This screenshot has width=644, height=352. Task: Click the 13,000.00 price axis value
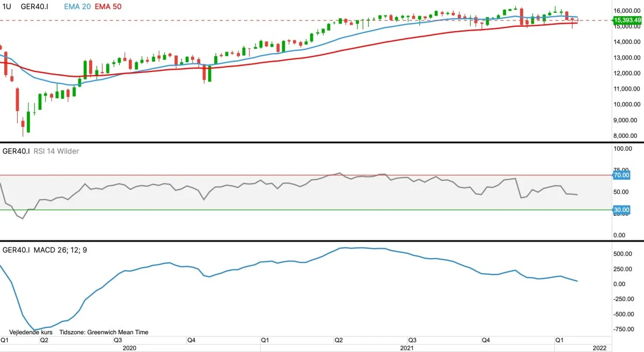pyautogui.click(x=628, y=57)
